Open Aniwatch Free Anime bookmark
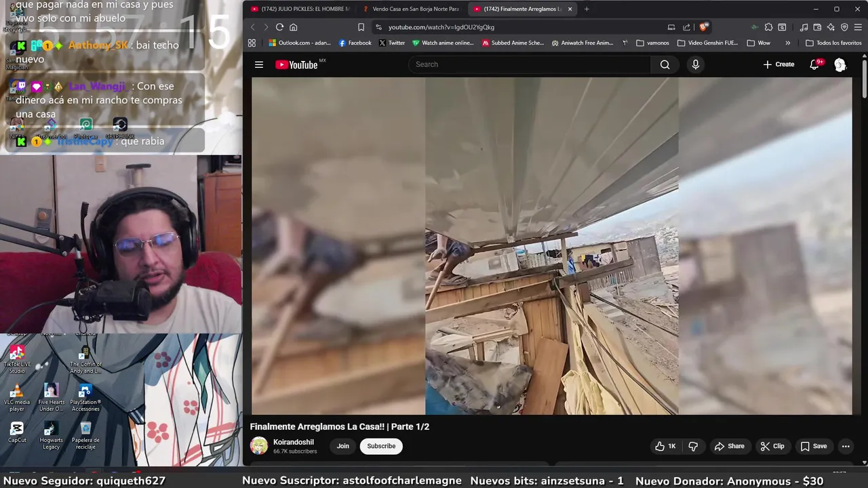The height and width of the screenshot is (488, 868). pos(583,43)
